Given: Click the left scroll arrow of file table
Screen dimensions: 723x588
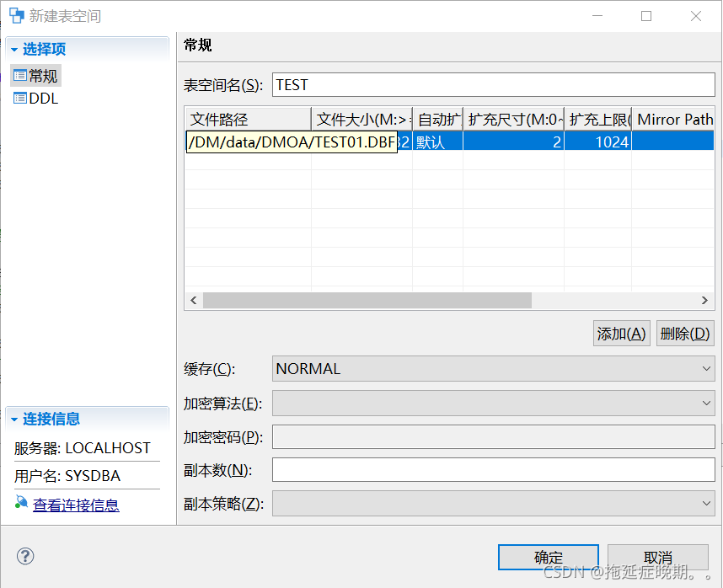Looking at the screenshot, I should point(194,301).
